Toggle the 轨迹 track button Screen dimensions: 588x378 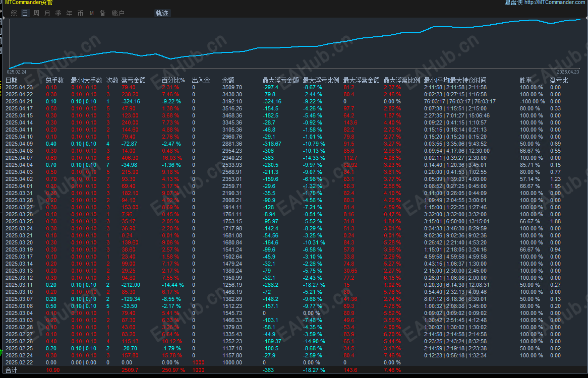[162, 13]
